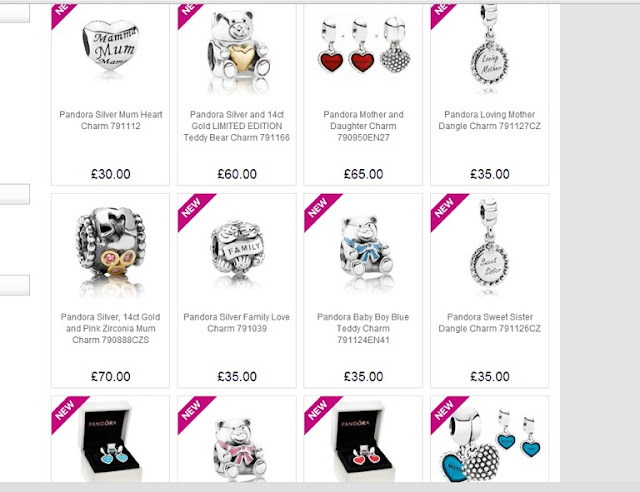Open LIMITED EDITION Teddy Bear Charm 791166 link
Image resolution: width=640 pixels, height=492 pixels.
click(x=237, y=126)
